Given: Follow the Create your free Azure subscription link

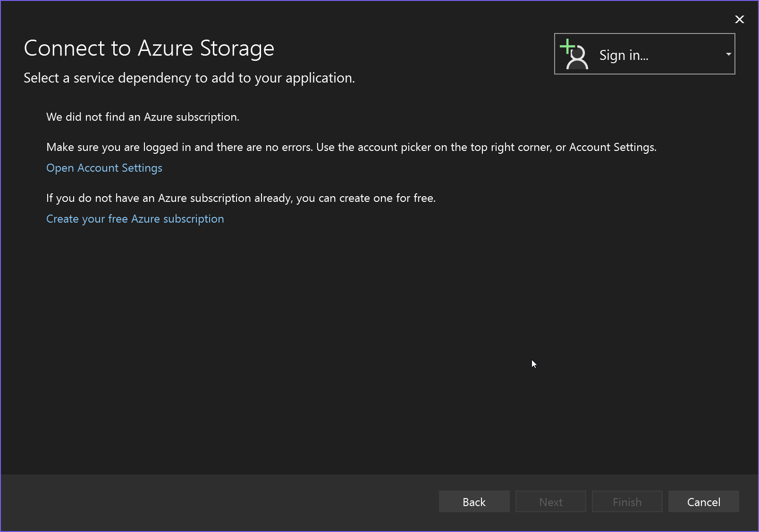Looking at the screenshot, I should click(135, 219).
